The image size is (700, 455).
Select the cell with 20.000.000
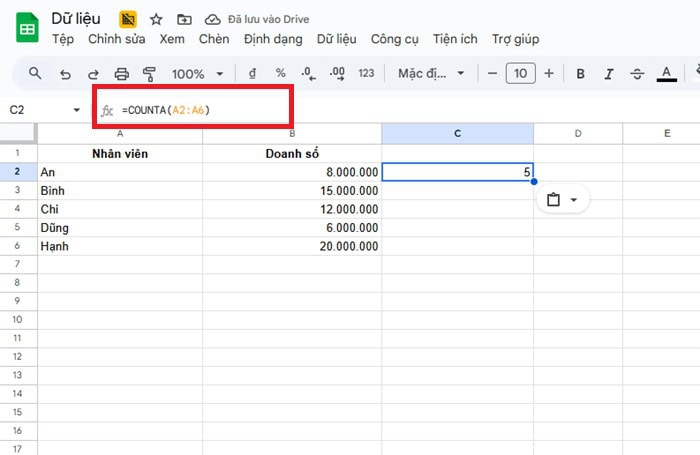292,246
